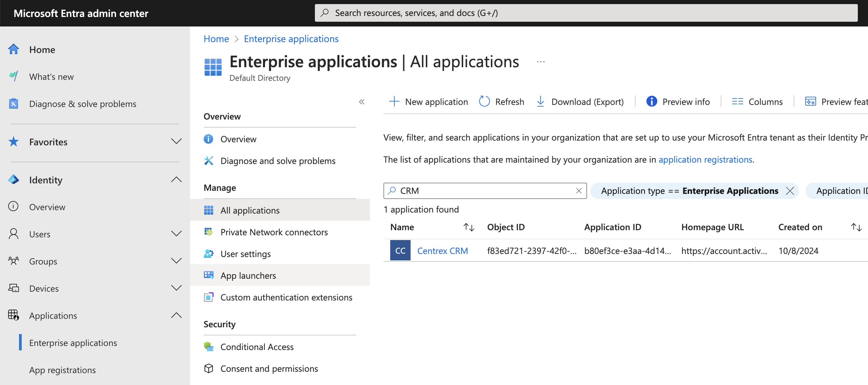Sort by Created on column arrows
The image size is (868, 385).
click(856, 227)
